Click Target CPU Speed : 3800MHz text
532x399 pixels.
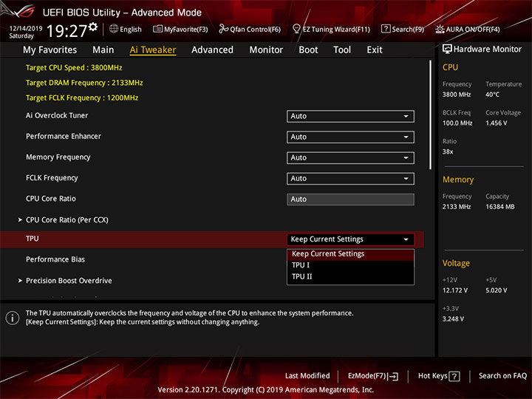coord(74,67)
